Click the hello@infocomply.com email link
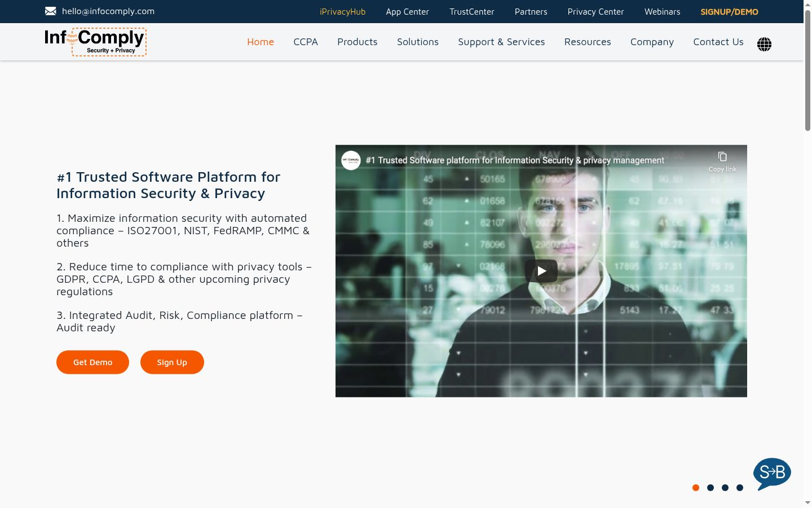The width and height of the screenshot is (812, 508). click(x=108, y=11)
